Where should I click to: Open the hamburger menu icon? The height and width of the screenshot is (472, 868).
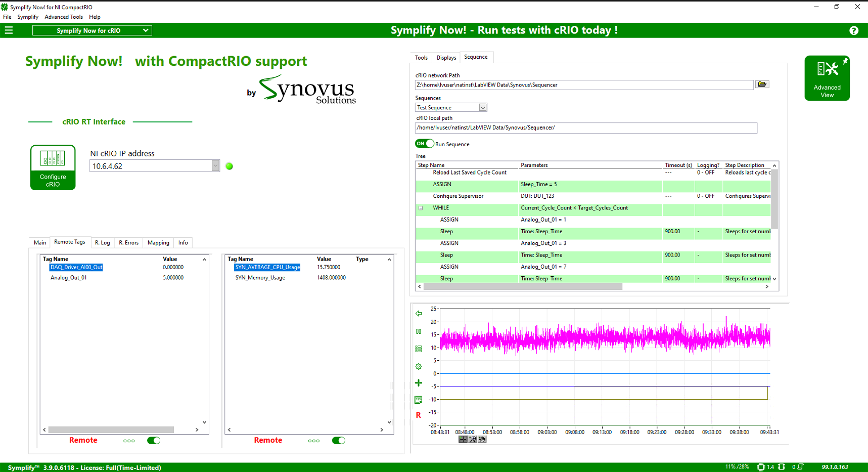tap(9, 30)
